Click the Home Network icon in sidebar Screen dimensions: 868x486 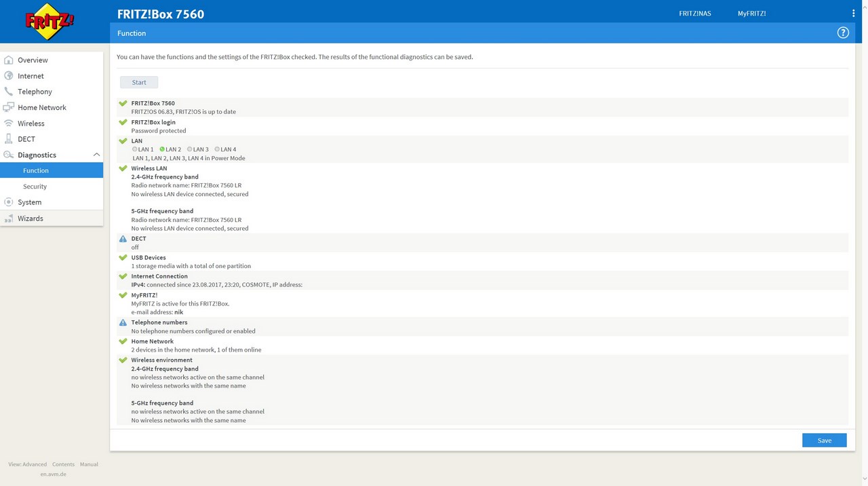[9, 107]
